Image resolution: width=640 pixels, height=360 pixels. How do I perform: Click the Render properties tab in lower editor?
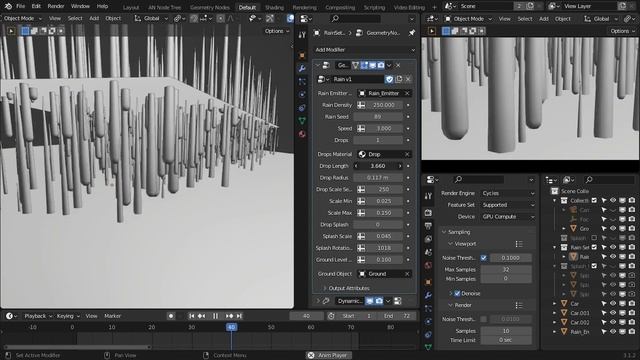pos(428,213)
